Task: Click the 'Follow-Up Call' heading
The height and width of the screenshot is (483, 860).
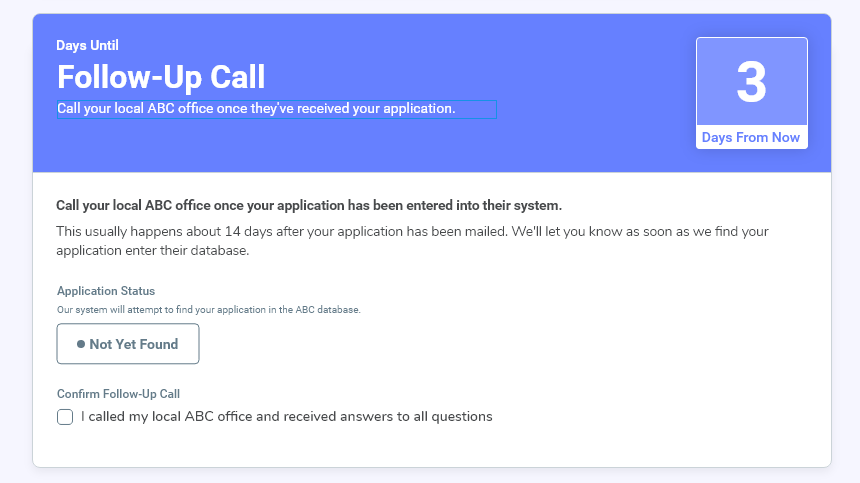Action: [x=161, y=77]
